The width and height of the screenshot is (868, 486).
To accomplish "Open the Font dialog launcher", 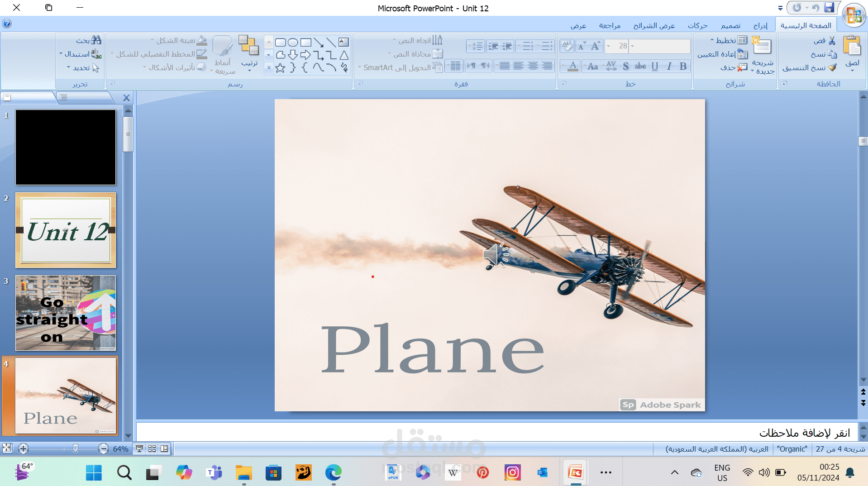I will (564, 83).
